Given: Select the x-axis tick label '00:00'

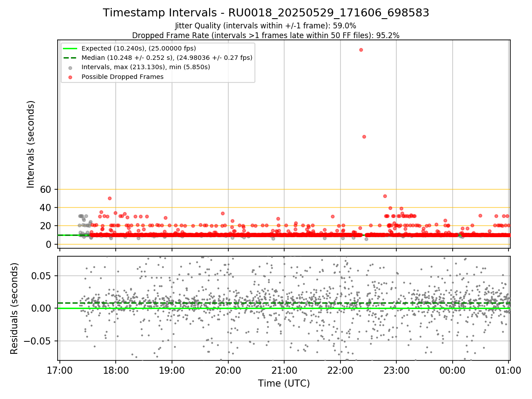Looking at the screenshot, I should pos(453,370).
